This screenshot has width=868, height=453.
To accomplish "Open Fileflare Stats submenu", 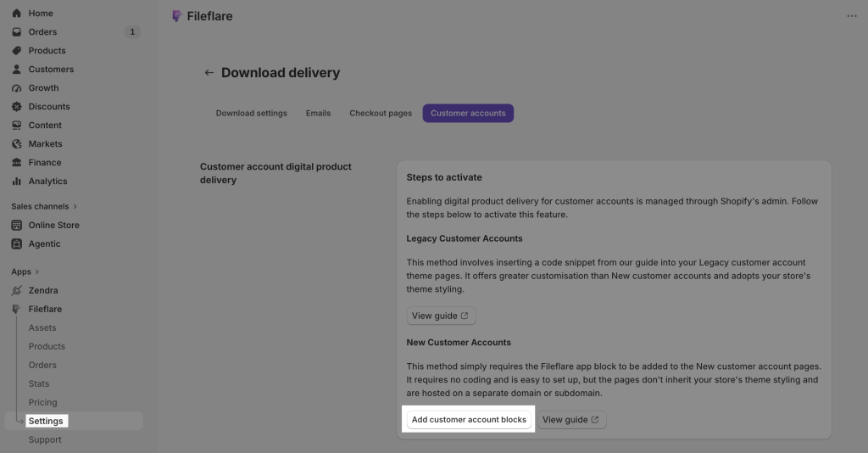I will [x=39, y=383].
